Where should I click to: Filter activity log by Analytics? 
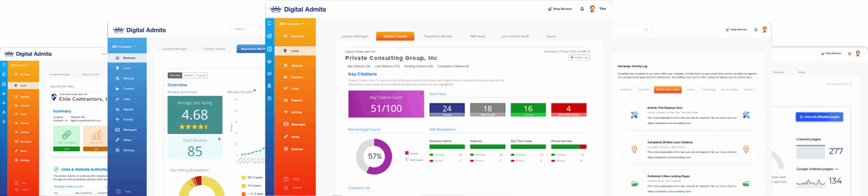coord(749,90)
